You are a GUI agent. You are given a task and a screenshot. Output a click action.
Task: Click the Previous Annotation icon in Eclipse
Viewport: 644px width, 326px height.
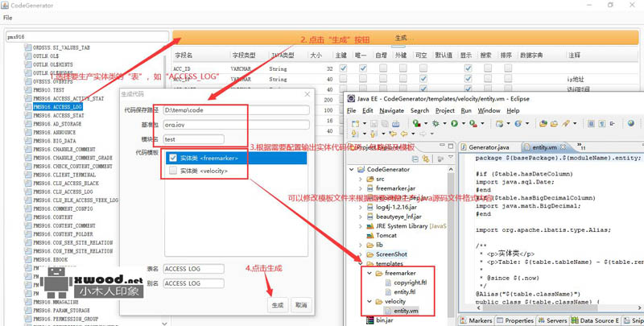point(373,134)
